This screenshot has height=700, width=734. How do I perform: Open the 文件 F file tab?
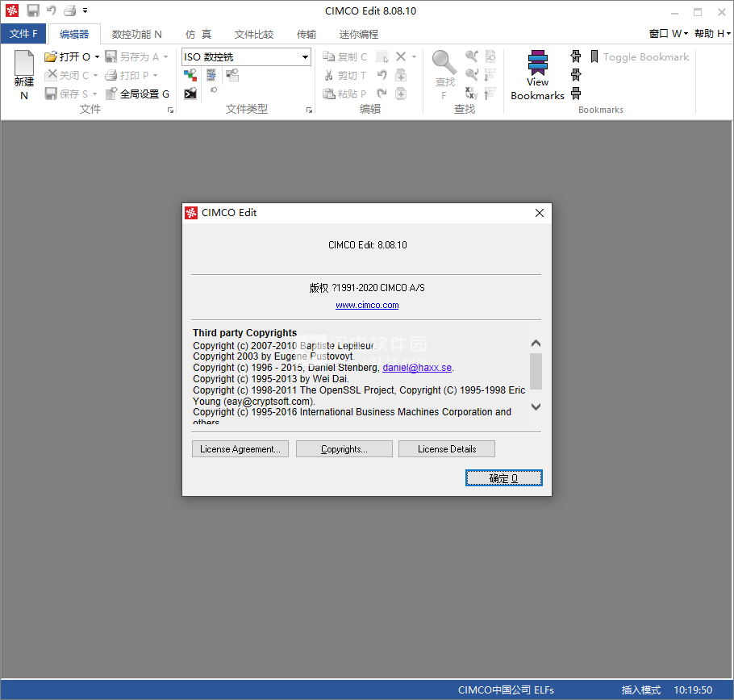[23, 34]
